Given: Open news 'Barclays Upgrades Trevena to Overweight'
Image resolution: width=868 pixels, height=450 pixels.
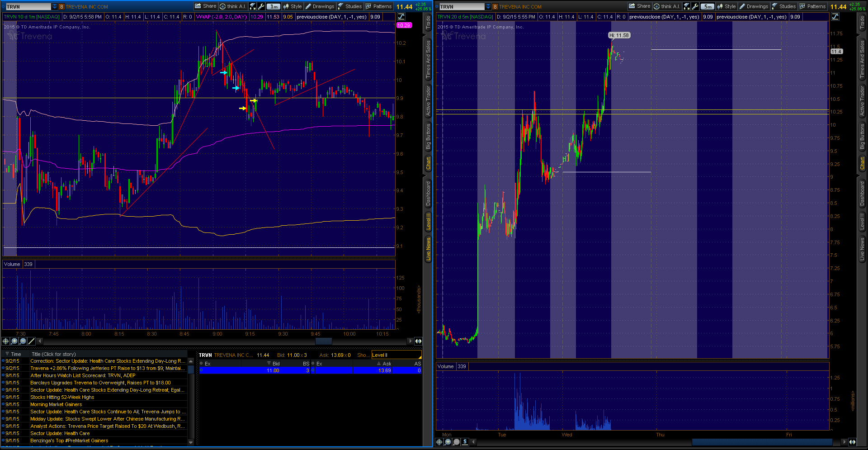Looking at the screenshot, I should tap(100, 383).
